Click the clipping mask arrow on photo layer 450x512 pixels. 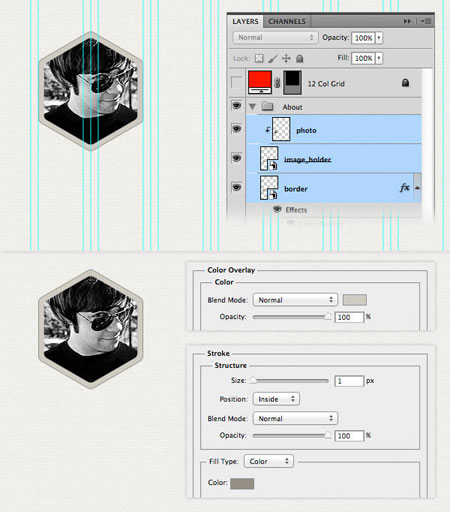click(x=267, y=130)
